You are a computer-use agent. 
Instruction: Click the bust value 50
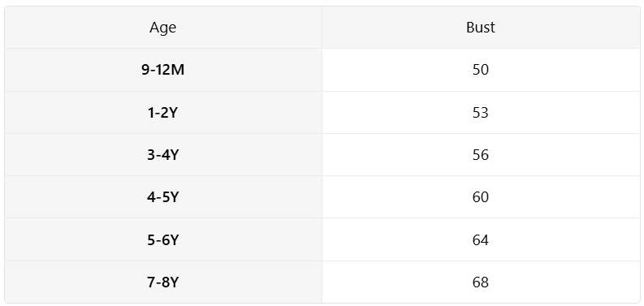tap(481, 70)
